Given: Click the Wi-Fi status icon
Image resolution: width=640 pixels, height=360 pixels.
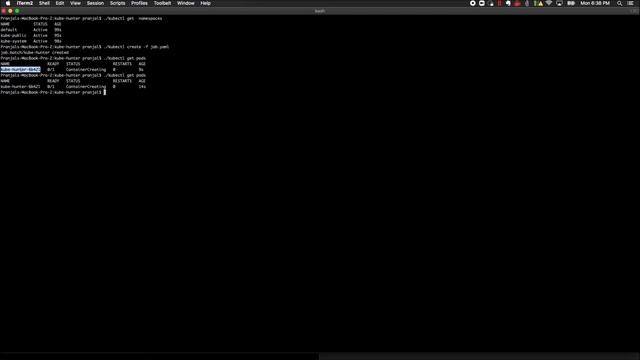Looking at the screenshot, I should coord(549,3).
